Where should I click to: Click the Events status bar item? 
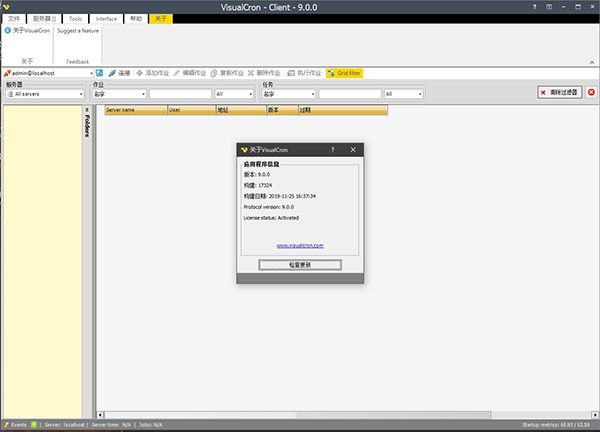coord(15,425)
